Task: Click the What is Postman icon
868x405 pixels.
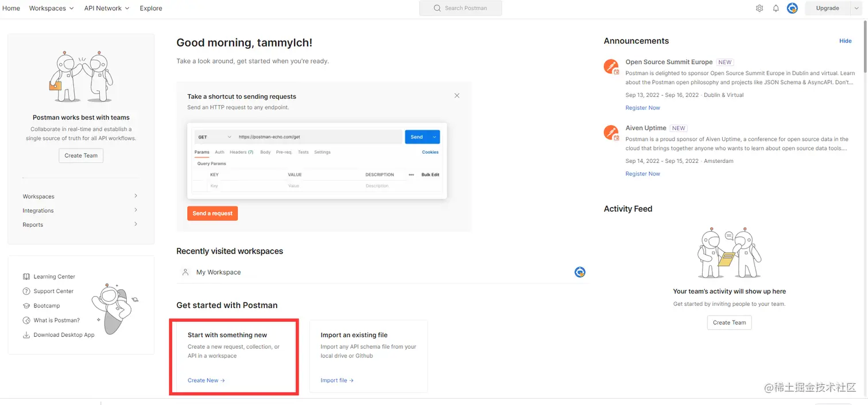Action: click(x=26, y=320)
